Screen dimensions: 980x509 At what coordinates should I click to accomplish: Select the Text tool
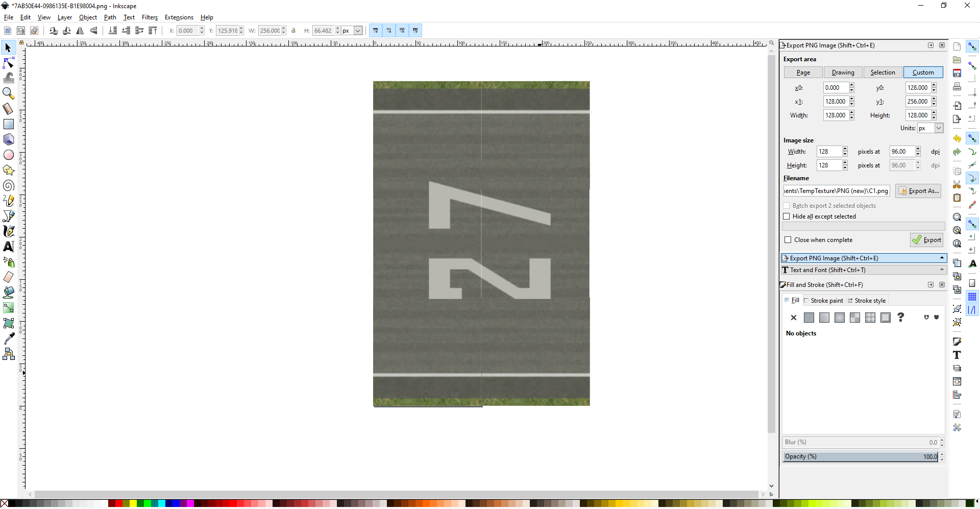[x=9, y=247]
